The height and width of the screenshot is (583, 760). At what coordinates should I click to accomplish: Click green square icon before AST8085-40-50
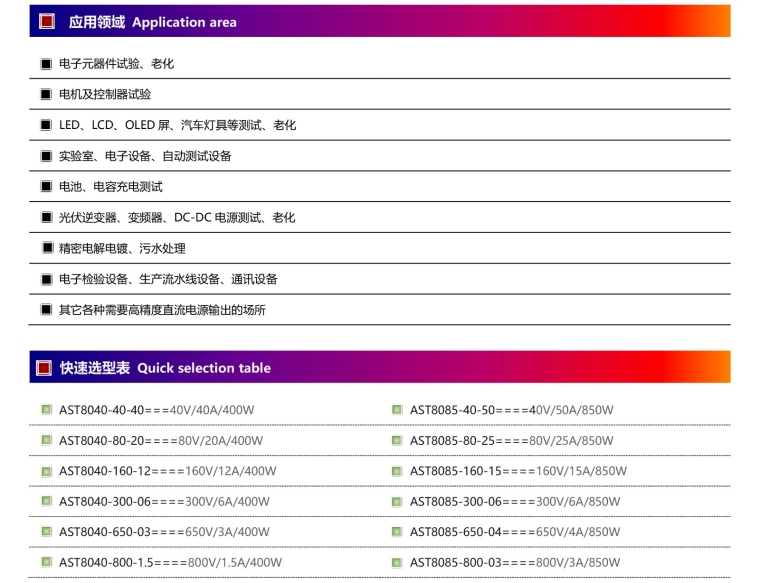[x=397, y=410]
